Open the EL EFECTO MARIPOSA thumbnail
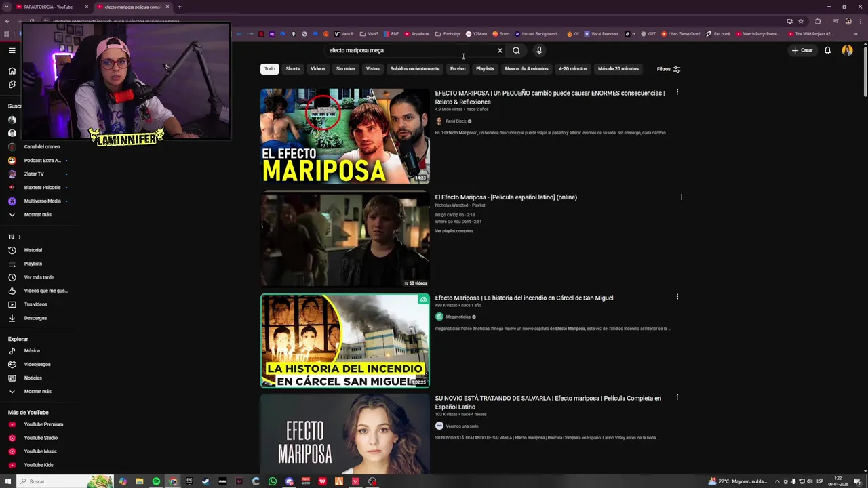The image size is (868, 488). [x=345, y=136]
